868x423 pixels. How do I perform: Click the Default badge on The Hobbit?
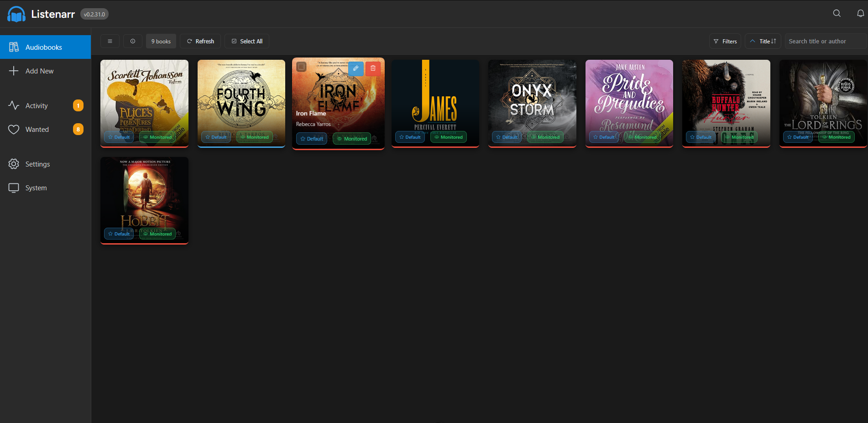coord(119,234)
